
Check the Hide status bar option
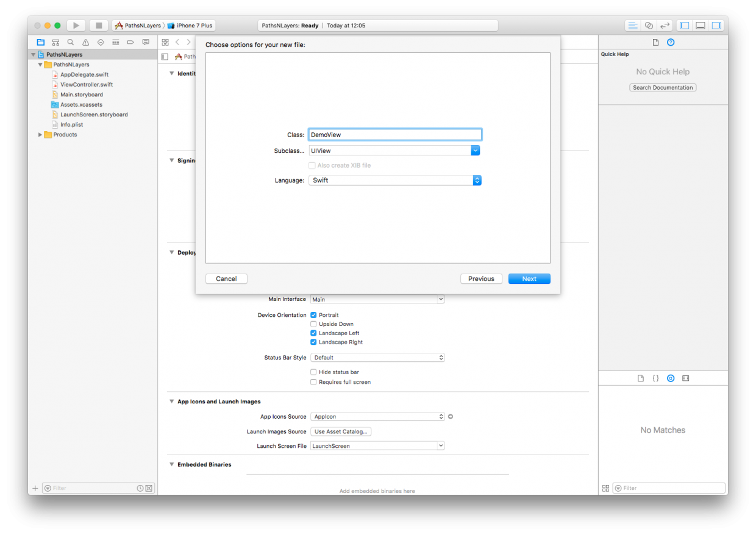[313, 372]
